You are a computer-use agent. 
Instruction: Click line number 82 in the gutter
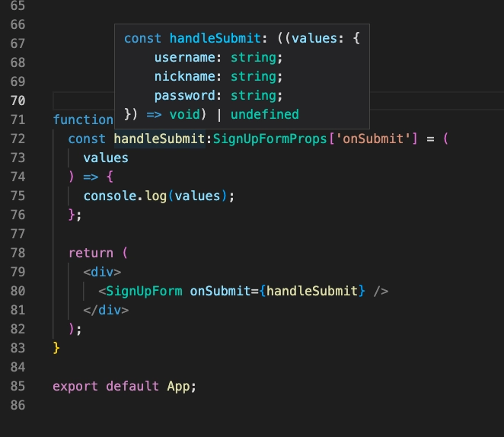coord(18,329)
